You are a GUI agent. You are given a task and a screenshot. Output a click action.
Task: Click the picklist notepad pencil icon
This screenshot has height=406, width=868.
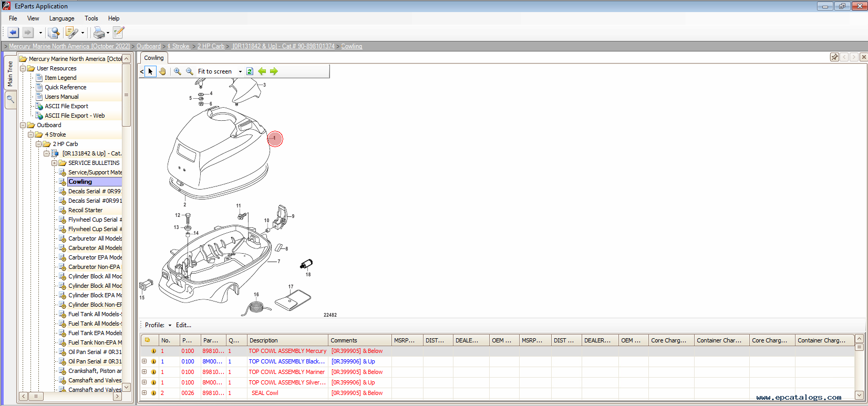pyautogui.click(x=118, y=33)
